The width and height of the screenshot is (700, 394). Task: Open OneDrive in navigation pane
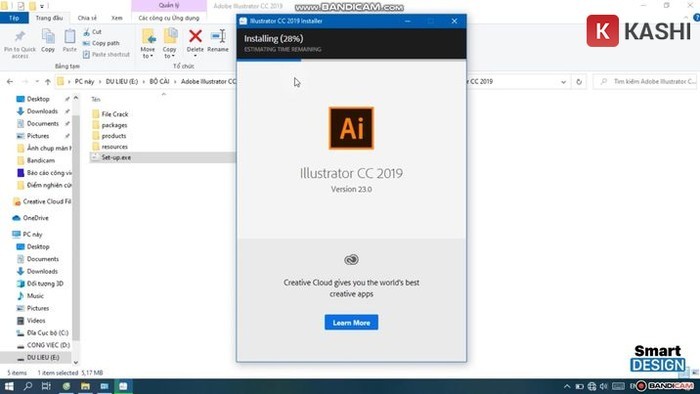click(x=36, y=218)
